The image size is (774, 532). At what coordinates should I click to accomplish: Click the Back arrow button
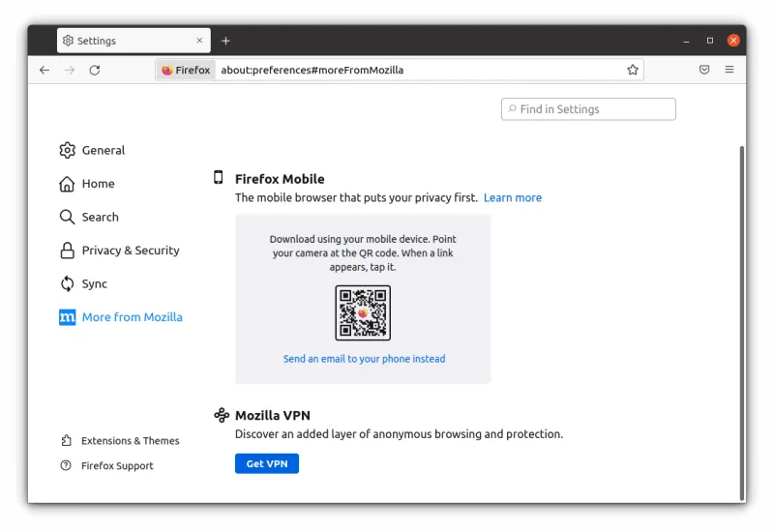coord(45,70)
